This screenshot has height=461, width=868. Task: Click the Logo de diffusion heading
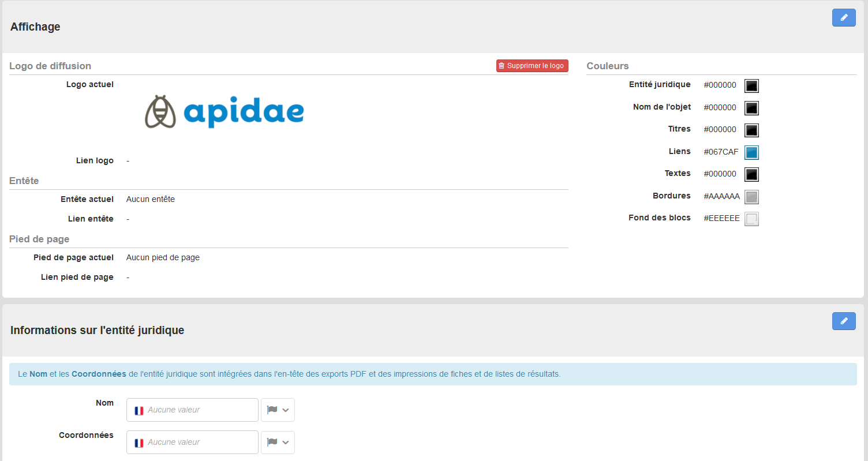coord(50,66)
